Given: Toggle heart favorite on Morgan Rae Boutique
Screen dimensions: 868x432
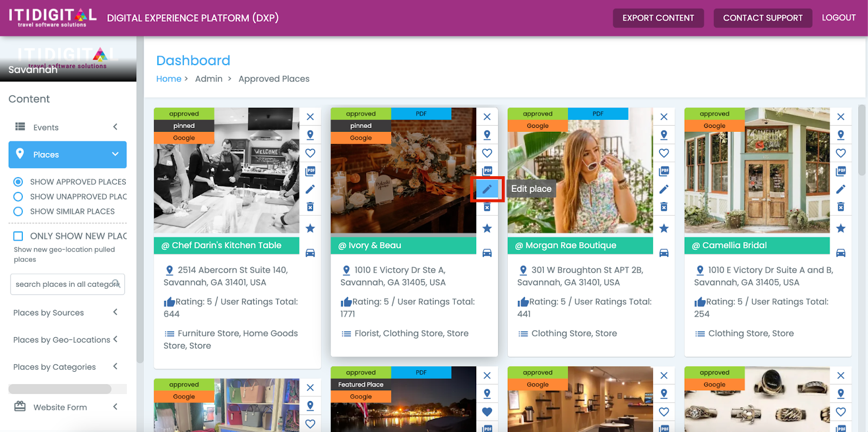Looking at the screenshot, I should pos(664,153).
